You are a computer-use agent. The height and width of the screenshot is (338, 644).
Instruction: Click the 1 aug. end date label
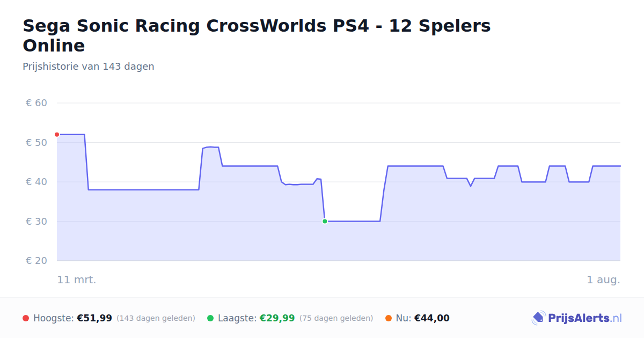(x=603, y=280)
